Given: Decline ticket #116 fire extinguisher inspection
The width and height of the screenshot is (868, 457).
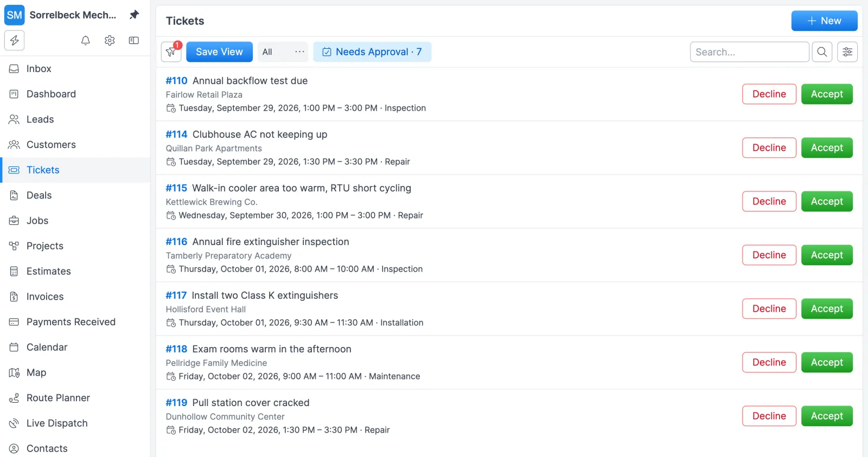Looking at the screenshot, I should click(x=769, y=255).
